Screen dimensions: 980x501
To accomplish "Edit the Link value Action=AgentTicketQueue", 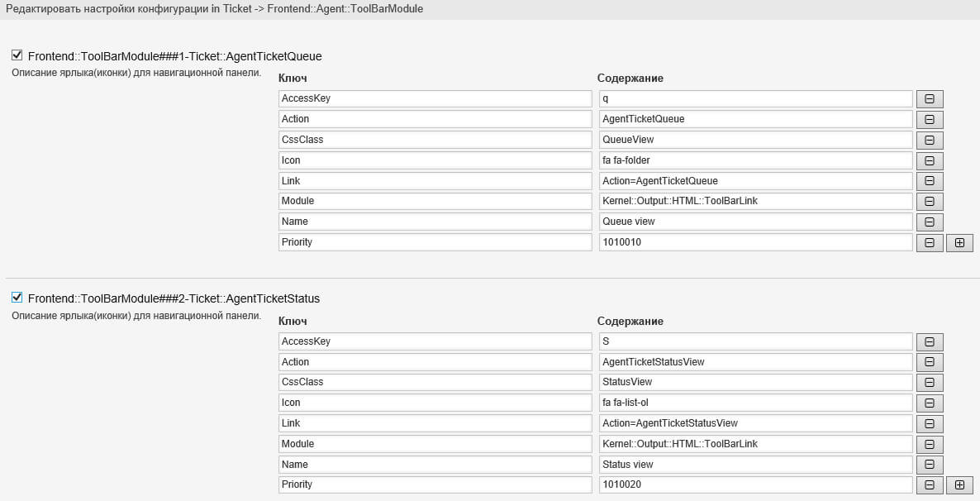I will coord(755,181).
